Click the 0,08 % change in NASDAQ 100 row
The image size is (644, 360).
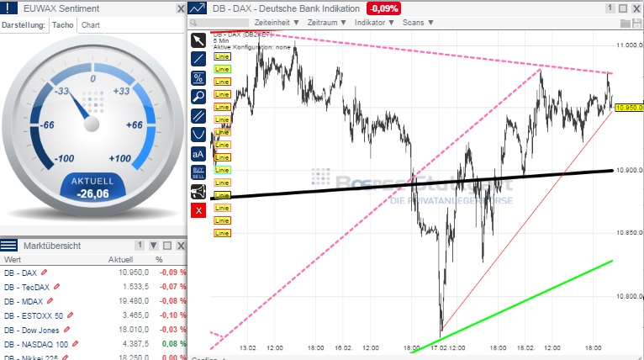click(x=174, y=343)
